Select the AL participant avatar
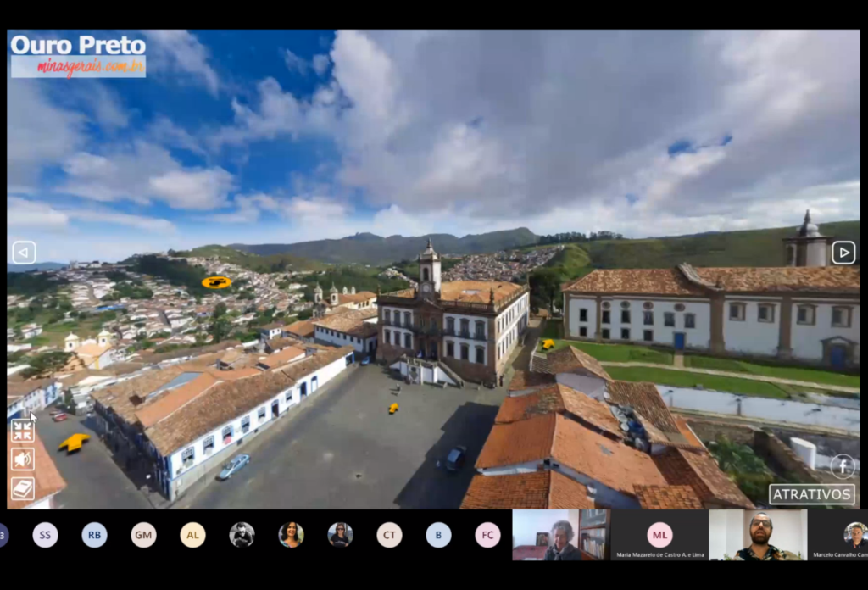This screenshot has height=590, width=868. point(192,535)
